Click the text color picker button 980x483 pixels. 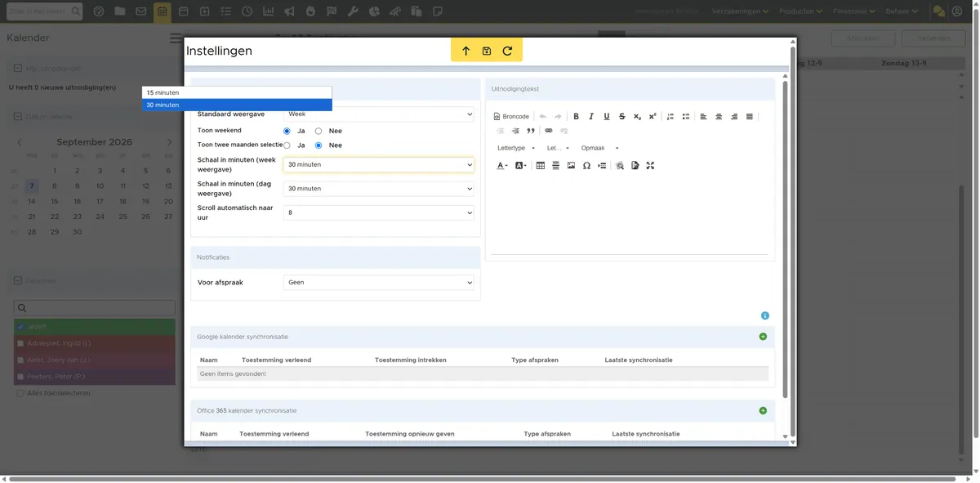(x=502, y=166)
